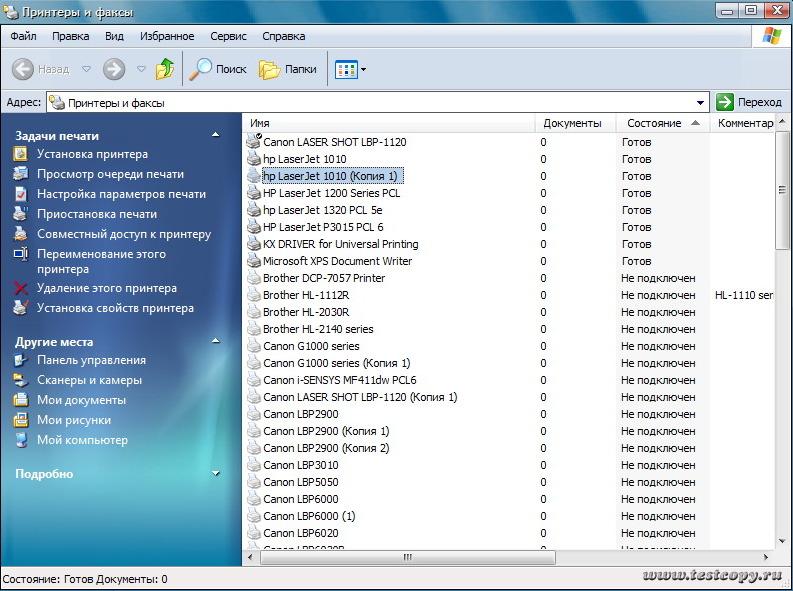Click Совместный доступ к принтеру link
The height and width of the screenshot is (591, 793).
pyautogui.click(x=124, y=234)
